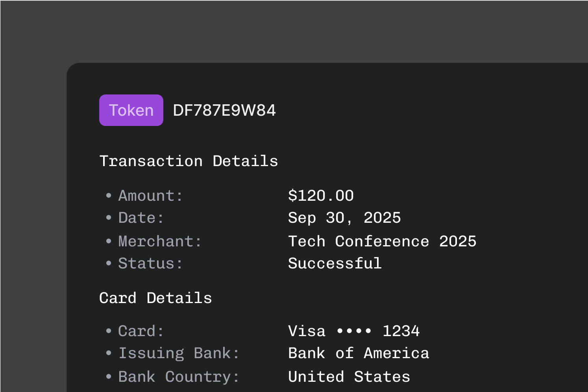The width and height of the screenshot is (588, 392).
Task: Select the Tech Conference 2025 merchant name
Action: (382, 242)
